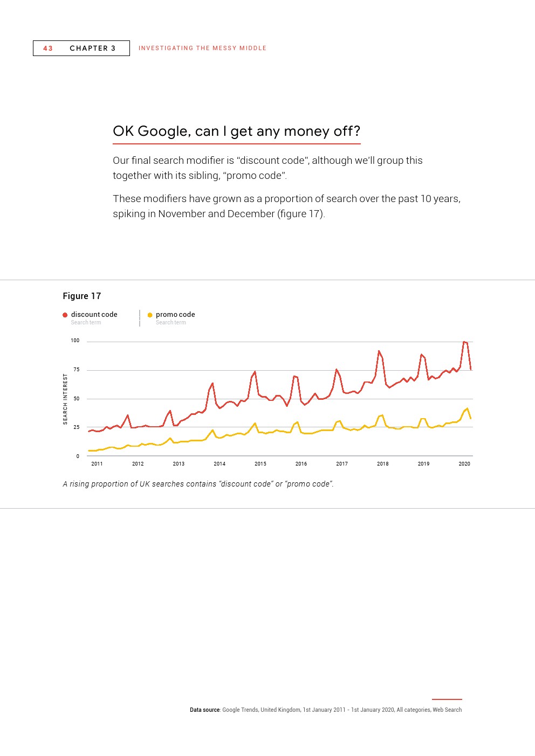Click the page number 43
This screenshot has height=756, width=535.
48,48
